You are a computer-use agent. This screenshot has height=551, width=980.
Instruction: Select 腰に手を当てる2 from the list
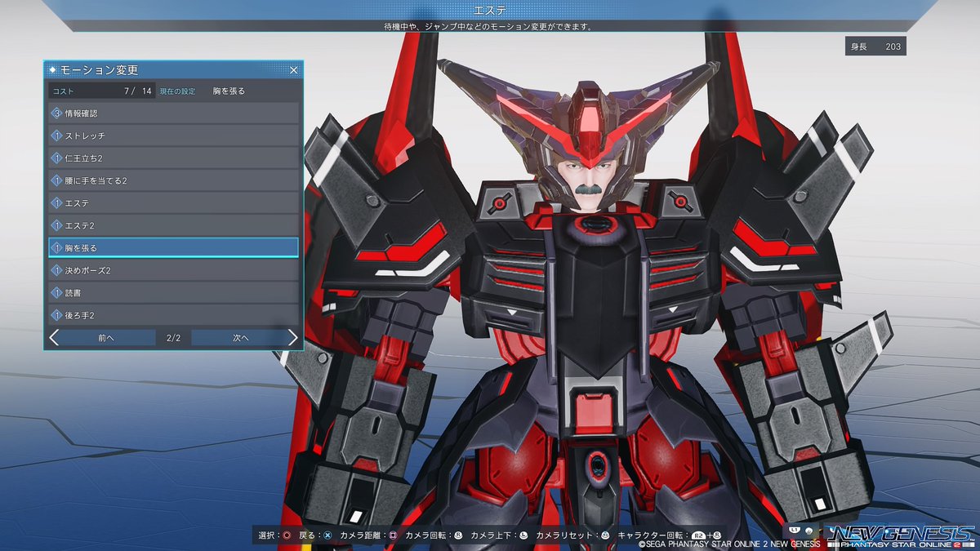(x=173, y=180)
